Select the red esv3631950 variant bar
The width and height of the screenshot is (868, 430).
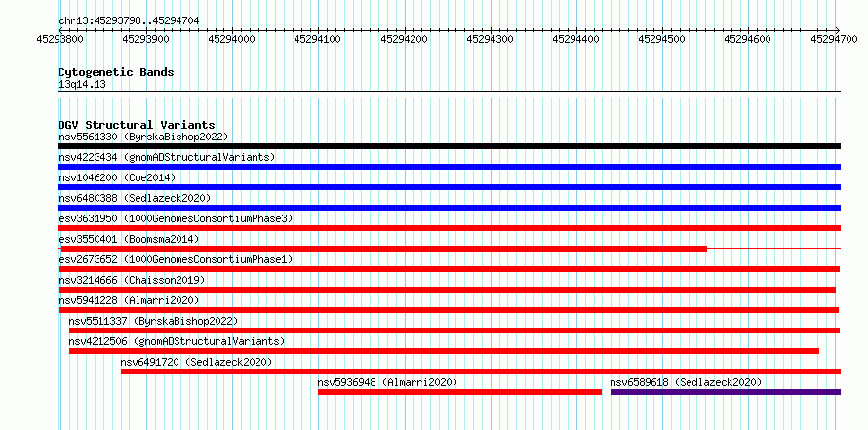tap(449, 228)
